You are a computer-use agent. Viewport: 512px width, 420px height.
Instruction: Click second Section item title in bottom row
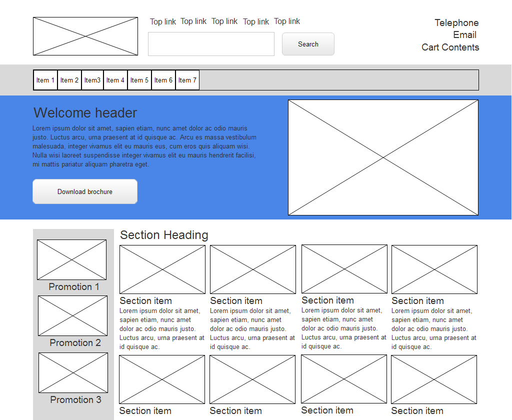(x=236, y=411)
